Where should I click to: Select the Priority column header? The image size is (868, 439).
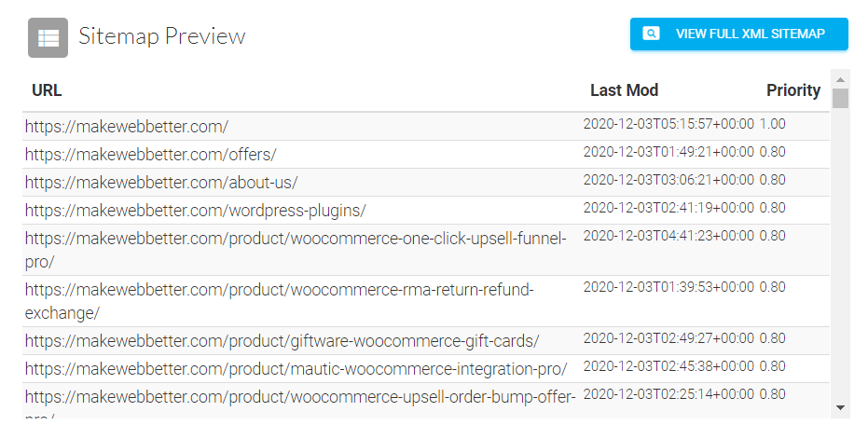click(x=793, y=90)
